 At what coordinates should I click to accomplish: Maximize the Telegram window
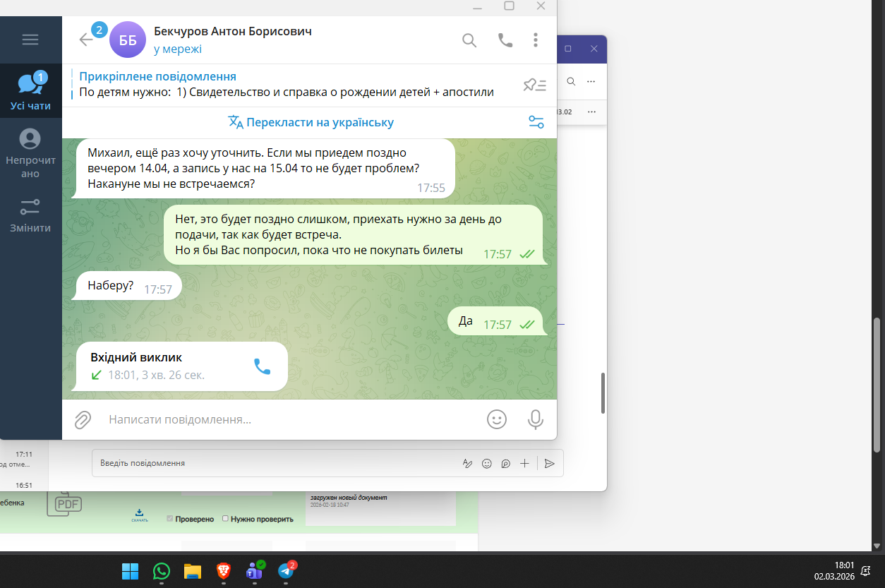pyautogui.click(x=509, y=6)
